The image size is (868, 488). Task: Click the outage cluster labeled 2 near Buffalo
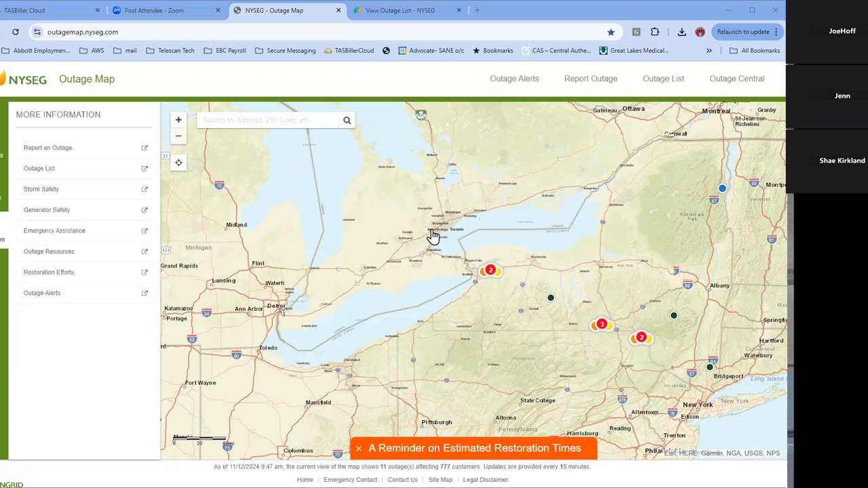point(490,270)
